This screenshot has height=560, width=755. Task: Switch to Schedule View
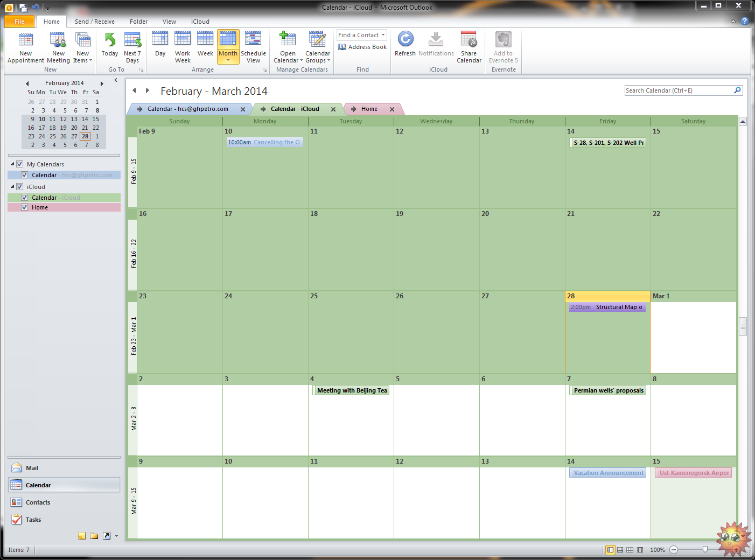[253, 47]
